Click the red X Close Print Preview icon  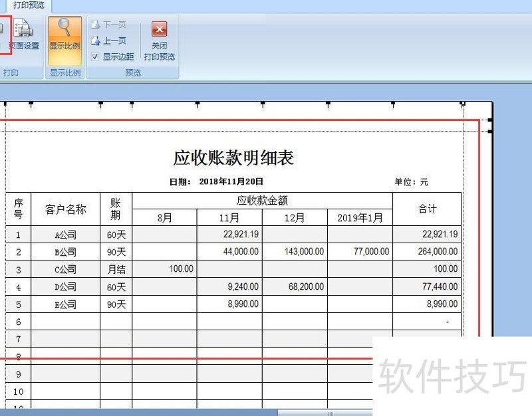pos(159,29)
